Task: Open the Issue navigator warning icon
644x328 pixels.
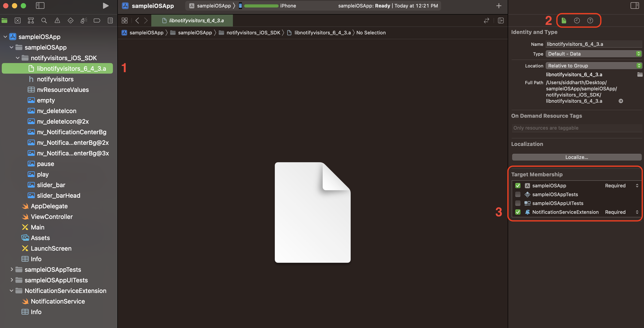Action: (57, 20)
